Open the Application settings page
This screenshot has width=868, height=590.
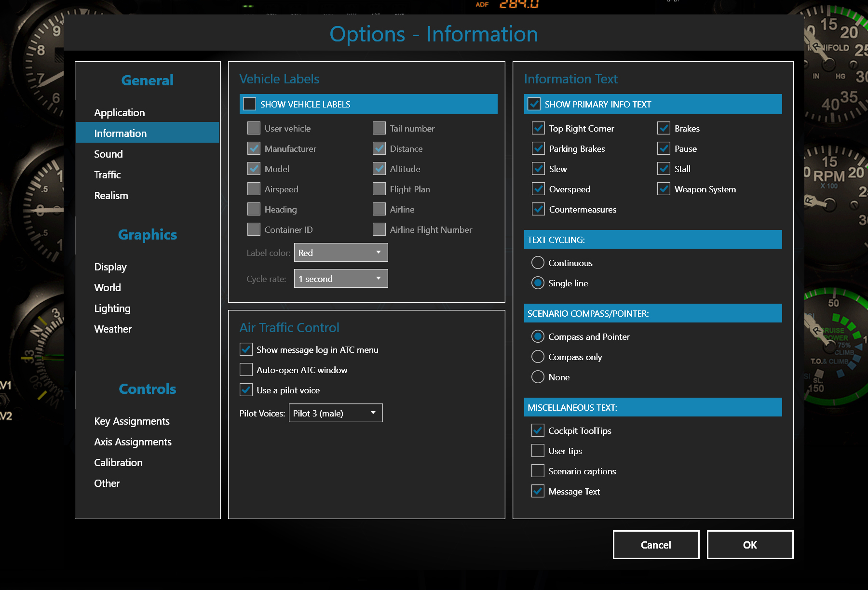[x=119, y=113]
